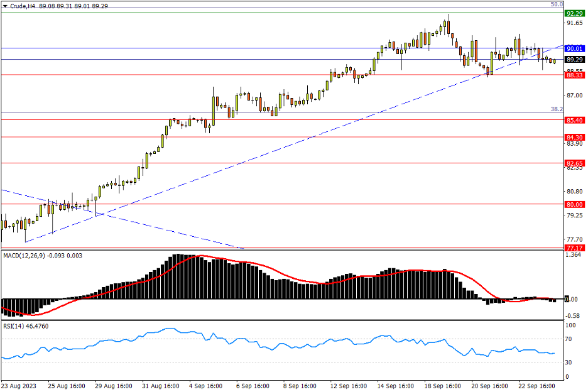Click the red 80.00 price label
The width and height of the screenshot is (588, 392).
point(574,204)
